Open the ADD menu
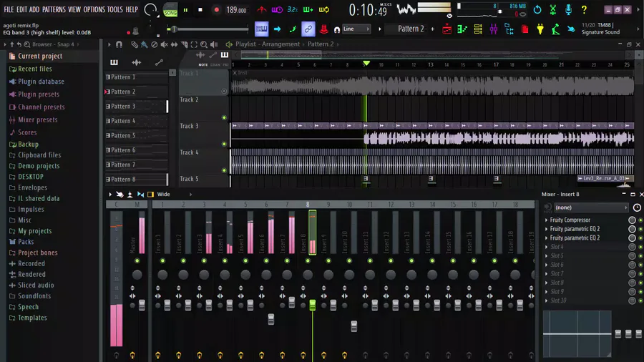 (34, 9)
